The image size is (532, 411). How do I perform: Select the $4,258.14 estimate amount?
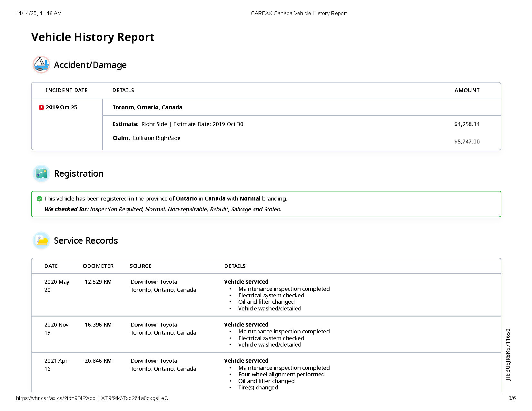point(467,124)
